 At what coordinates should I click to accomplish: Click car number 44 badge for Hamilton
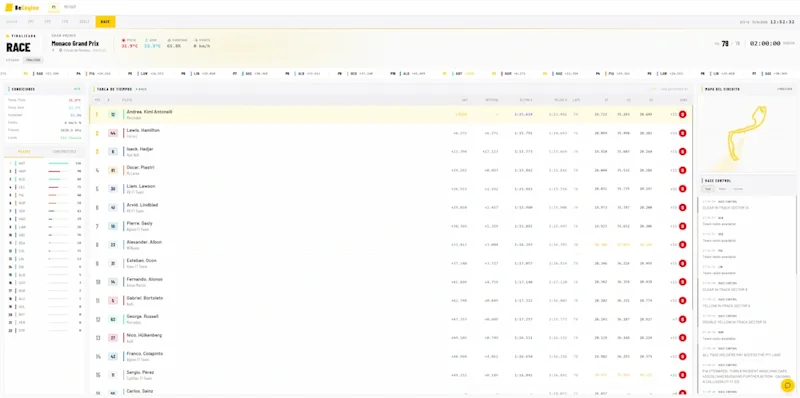click(113, 133)
